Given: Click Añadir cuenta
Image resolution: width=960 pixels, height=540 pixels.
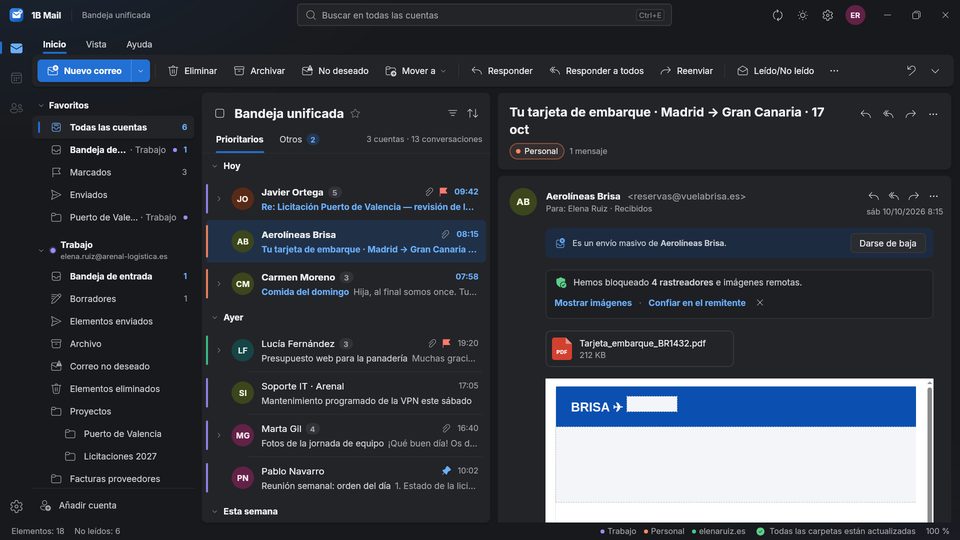Looking at the screenshot, I should pos(78,506).
